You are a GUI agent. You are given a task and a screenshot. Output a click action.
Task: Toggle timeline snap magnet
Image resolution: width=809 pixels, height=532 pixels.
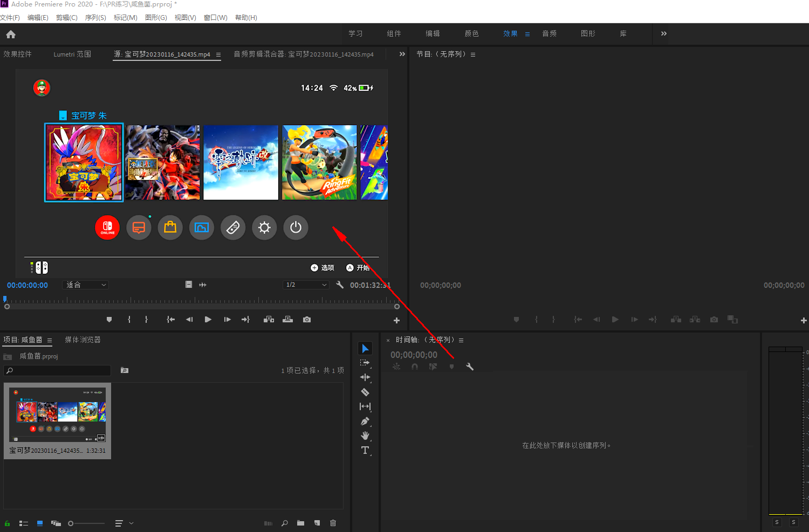coord(415,367)
